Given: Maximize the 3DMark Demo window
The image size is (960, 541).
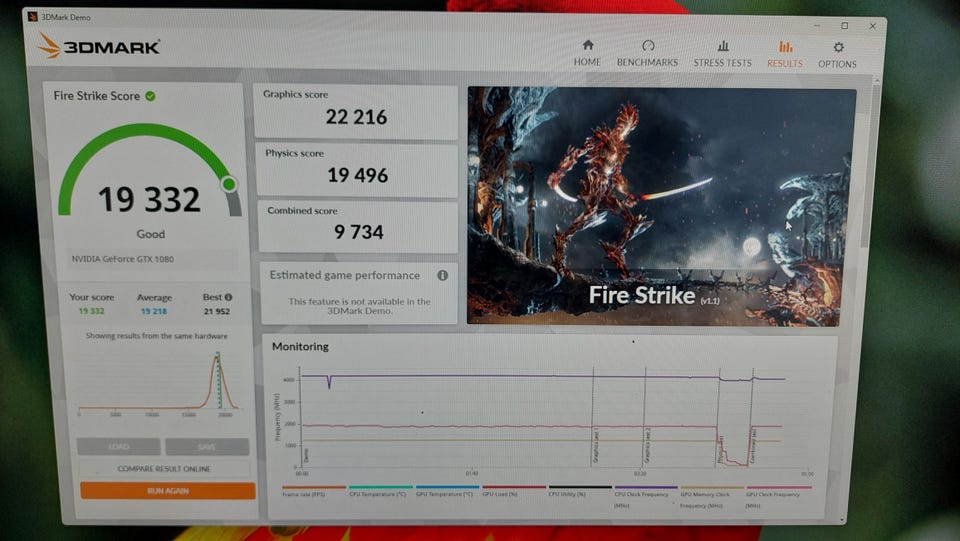Looking at the screenshot, I should coord(844,26).
